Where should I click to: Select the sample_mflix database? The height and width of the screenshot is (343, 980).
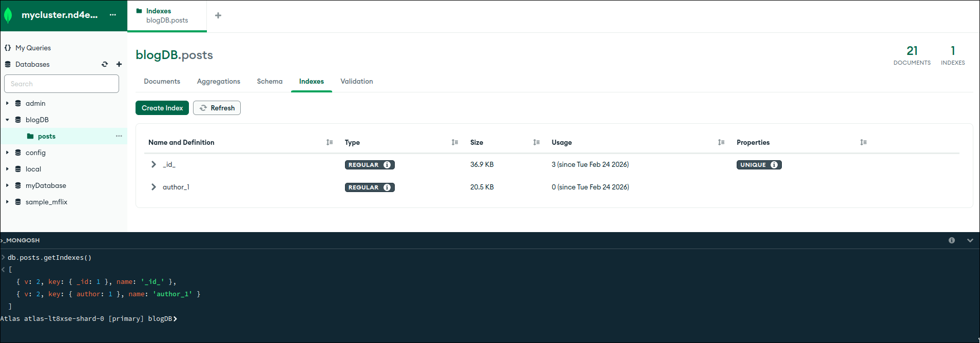pos(46,202)
